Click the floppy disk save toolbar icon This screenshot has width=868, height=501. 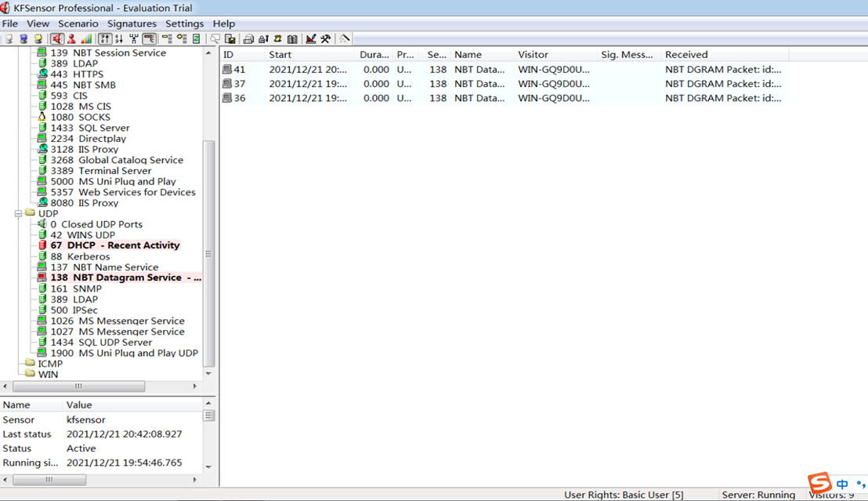(x=230, y=38)
